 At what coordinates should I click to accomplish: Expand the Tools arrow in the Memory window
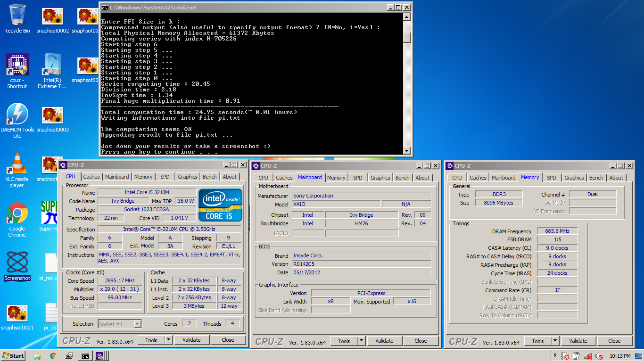click(555, 341)
